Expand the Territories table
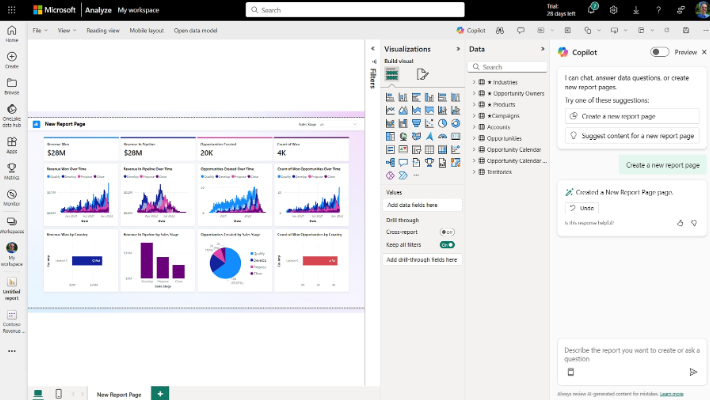710x400 pixels. (474, 172)
